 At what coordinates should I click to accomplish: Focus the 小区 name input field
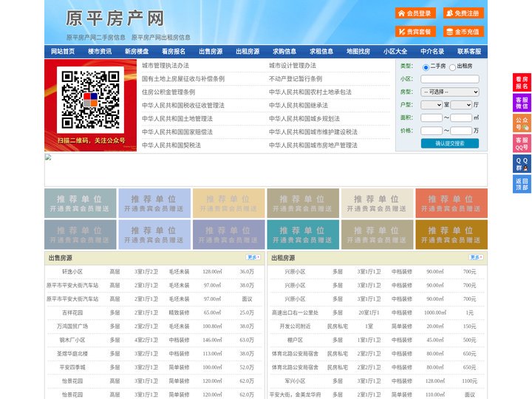coord(450,79)
